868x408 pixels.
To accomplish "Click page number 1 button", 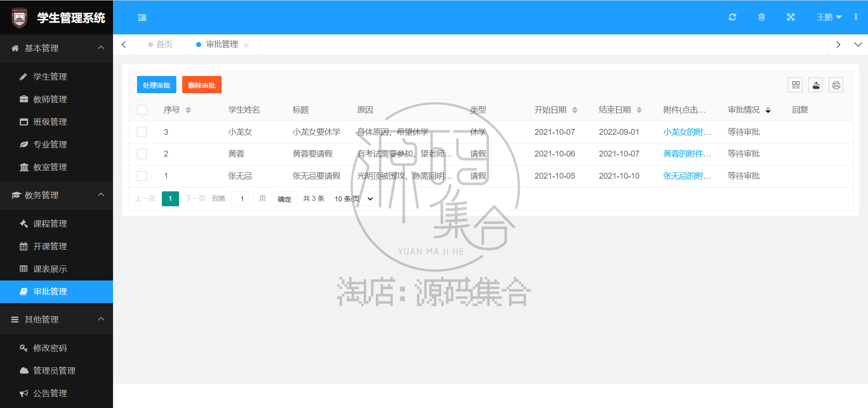I will click(x=170, y=199).
